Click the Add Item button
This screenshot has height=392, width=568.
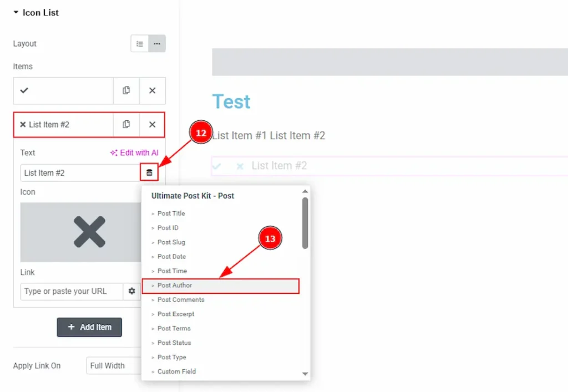(89, 327)
